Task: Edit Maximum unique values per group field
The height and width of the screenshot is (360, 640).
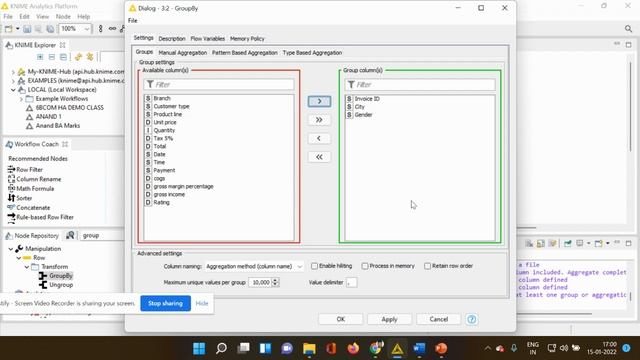Action: tap(260, 282)
